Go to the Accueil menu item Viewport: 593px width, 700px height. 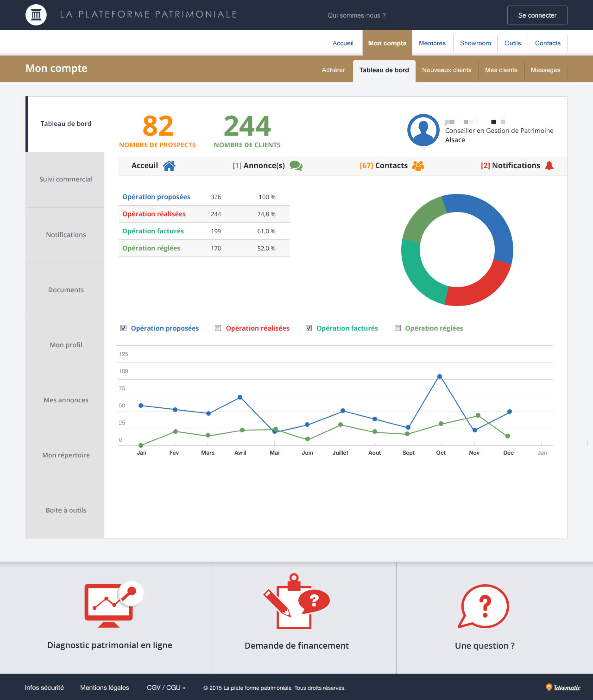point(343,43)
